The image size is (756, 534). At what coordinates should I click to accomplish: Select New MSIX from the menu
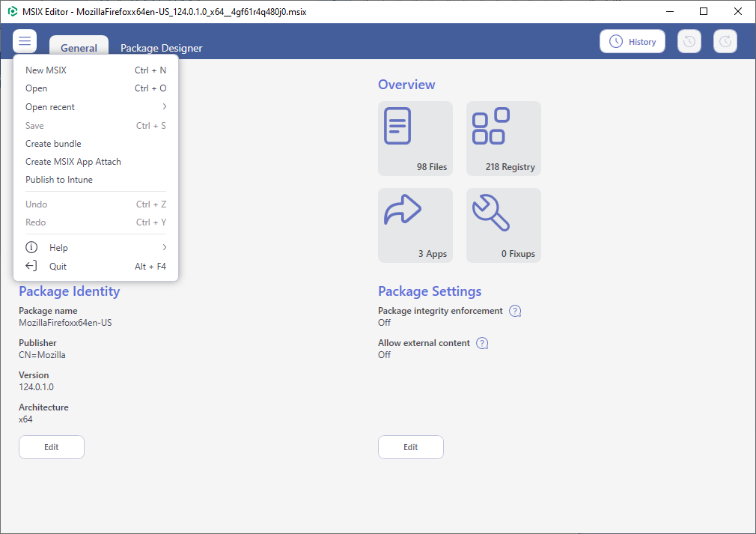coord(96,70)
